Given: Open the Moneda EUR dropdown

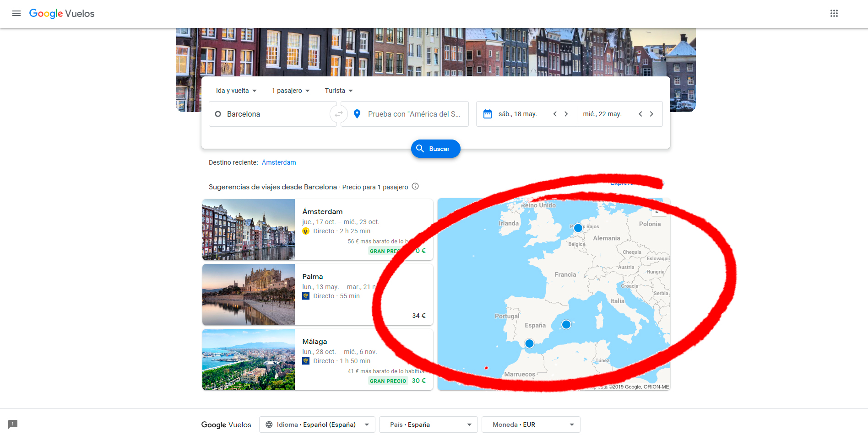Looking at the screenshot, I should click(531, 424).
